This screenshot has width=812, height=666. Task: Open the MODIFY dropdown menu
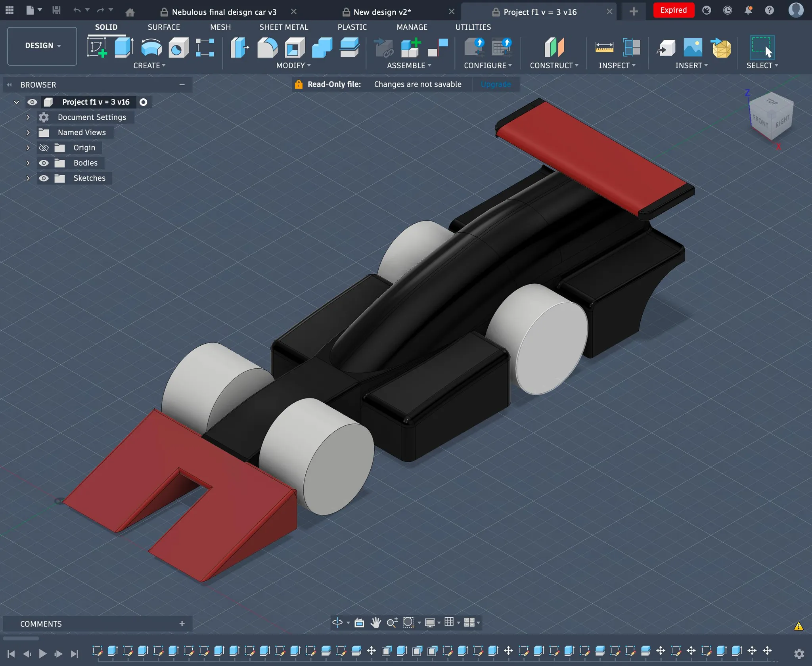click(293, 65)
